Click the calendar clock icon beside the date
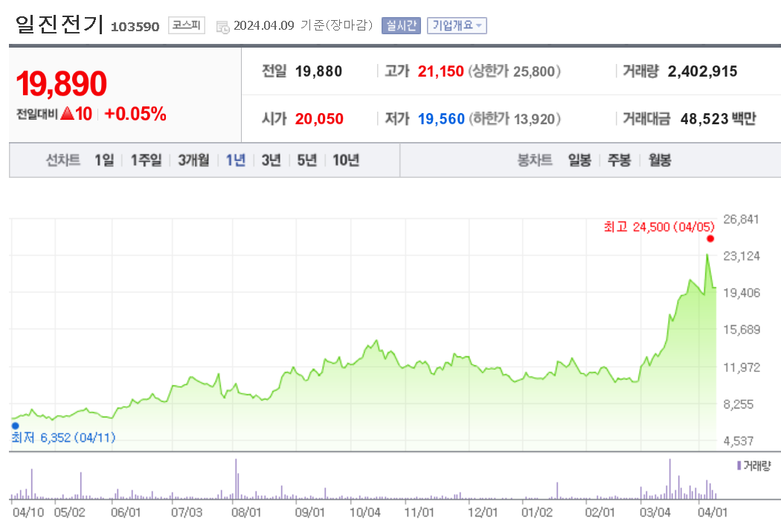Viewport: 781px width, 532px height. (x=222, y=27)
